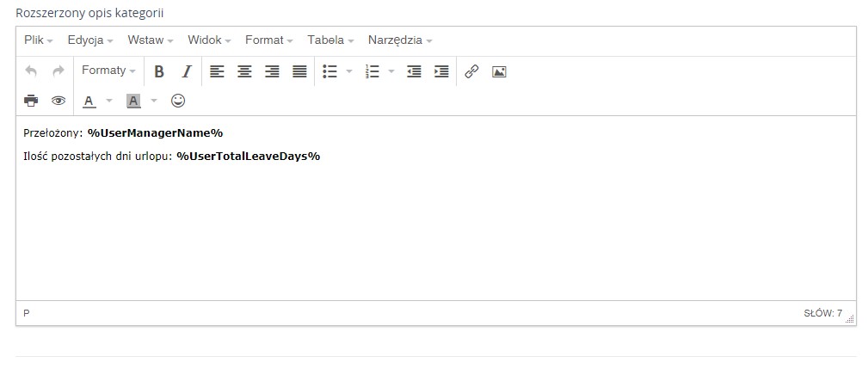868x369 pixels.
Task: Decrease indent of the paragraph
Action: click(414, 71)
